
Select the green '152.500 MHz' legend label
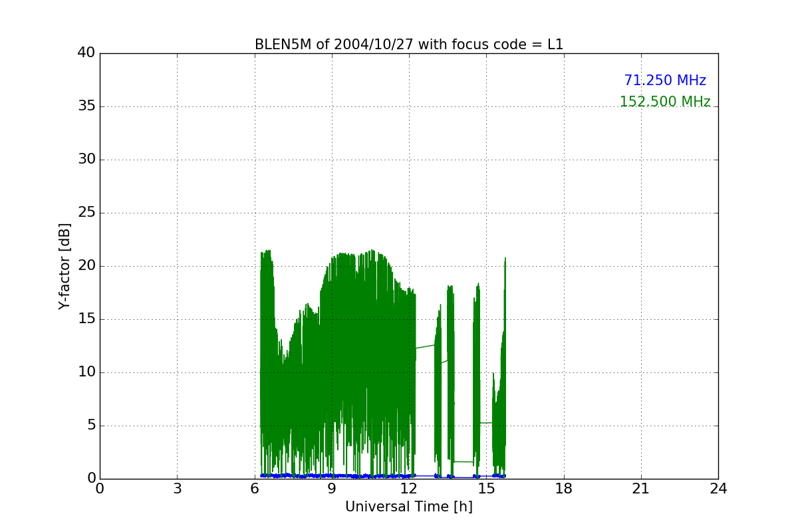tap(665, 102)
